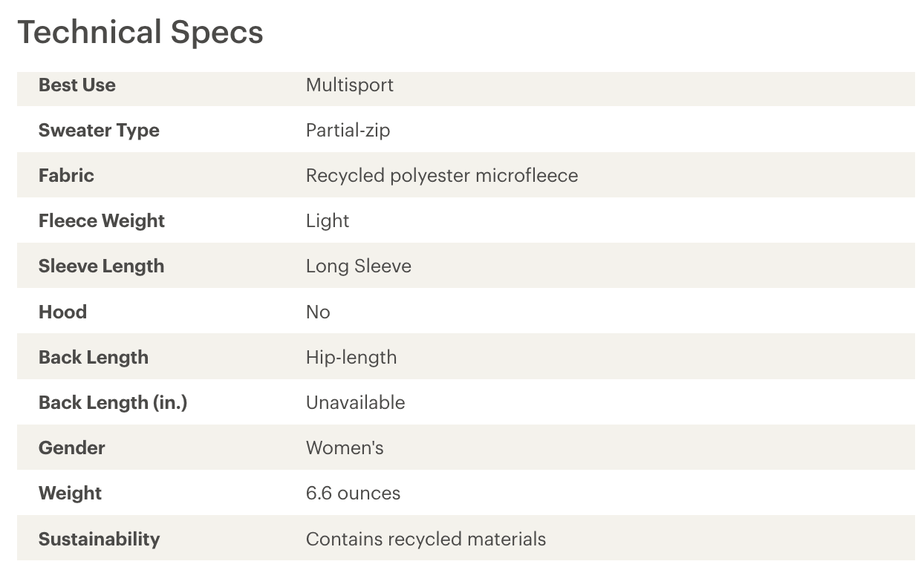The height and width of the screenshot is (567, 924).
Task: Click the No value for Hood
Action: 318,312
